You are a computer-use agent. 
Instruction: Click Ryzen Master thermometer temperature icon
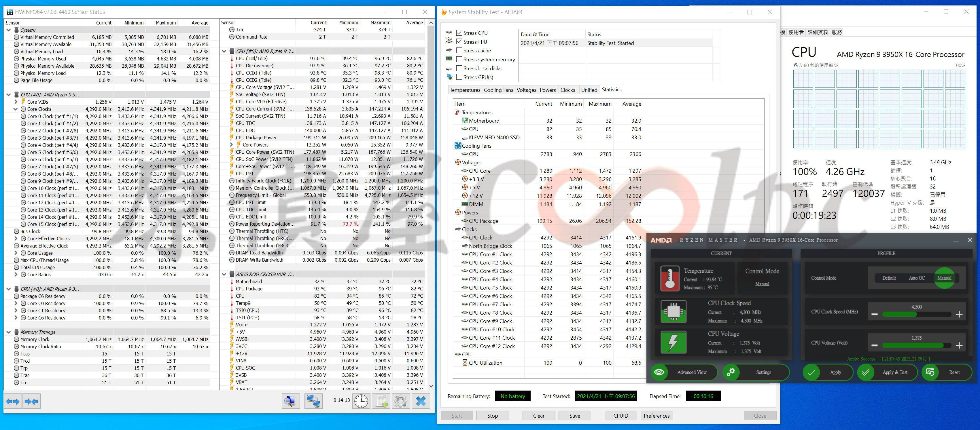pos(669,279)
